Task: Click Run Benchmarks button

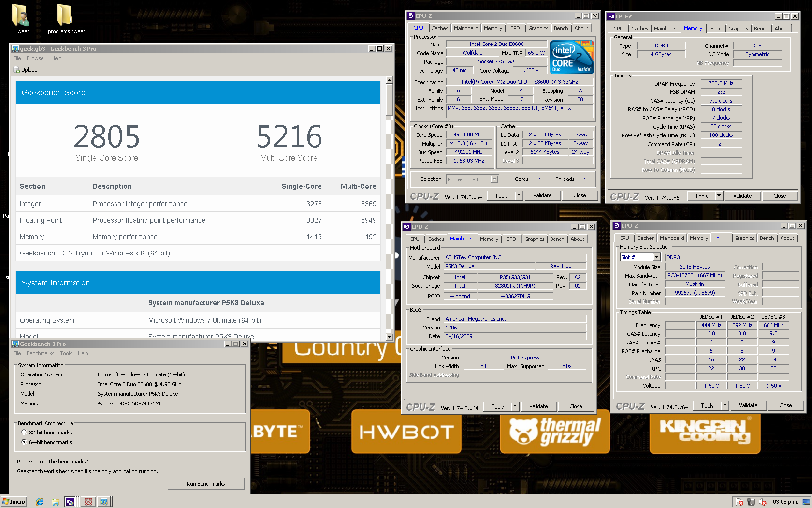Action: [x=206, y=484]
